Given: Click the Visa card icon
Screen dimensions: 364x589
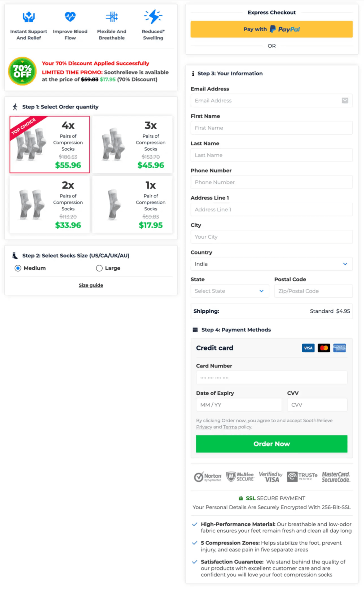Looking at the screenshot, I should click(308, 348).
